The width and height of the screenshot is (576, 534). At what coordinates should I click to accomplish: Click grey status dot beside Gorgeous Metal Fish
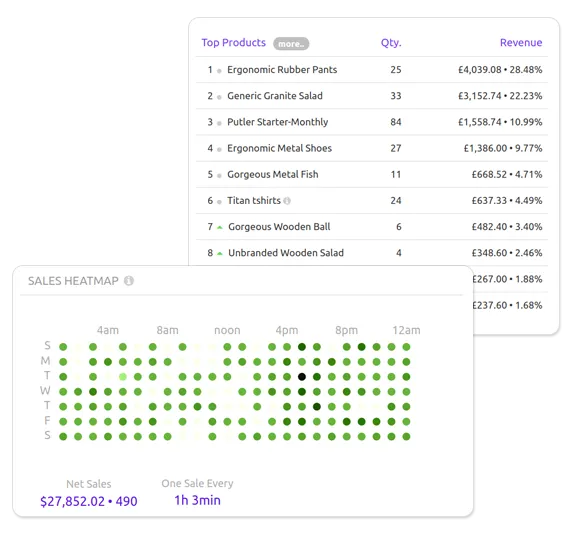coord(219,176)
